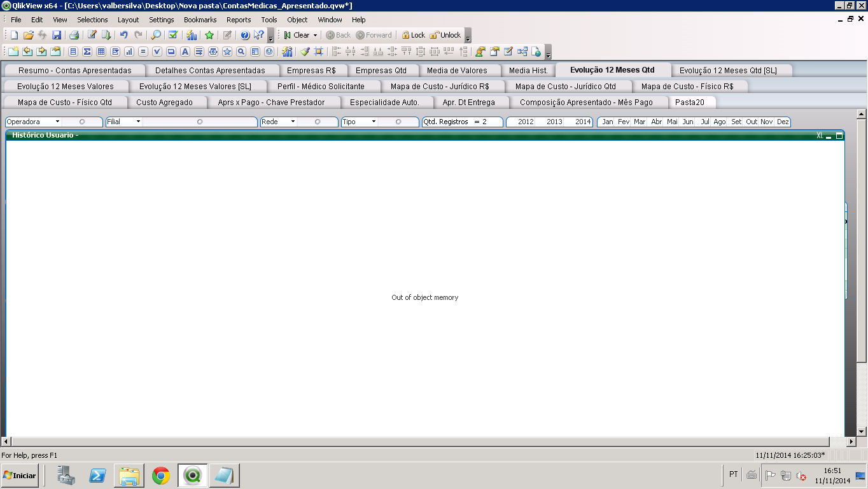Click the volume icon in system tray
The image size is (868, 489).
pyautogui.click(x=801, y=476)
